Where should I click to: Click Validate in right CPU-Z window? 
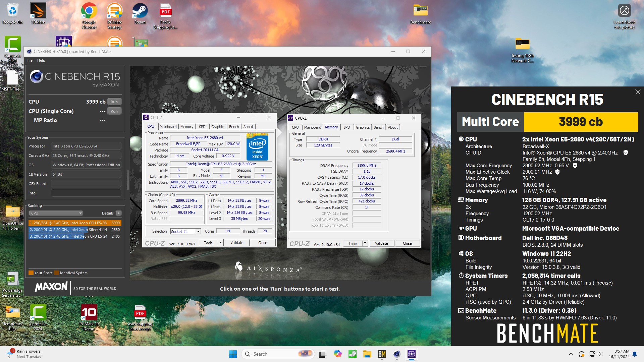point(381,243)
